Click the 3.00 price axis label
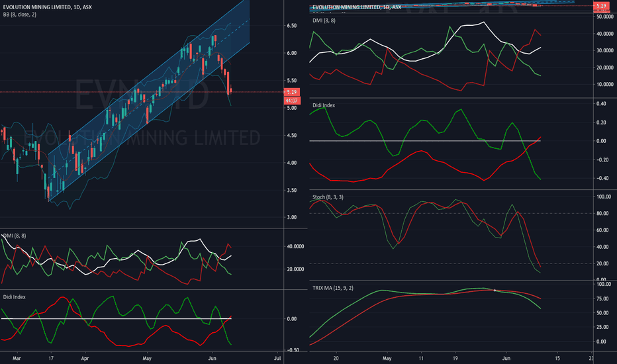 coord(291,217)
